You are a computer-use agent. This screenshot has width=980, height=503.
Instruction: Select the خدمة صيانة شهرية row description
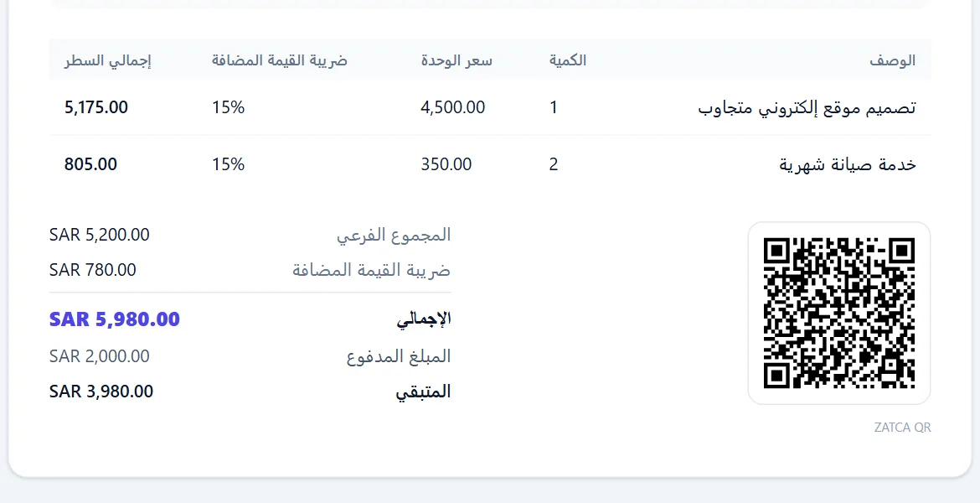tap(848, 164)
